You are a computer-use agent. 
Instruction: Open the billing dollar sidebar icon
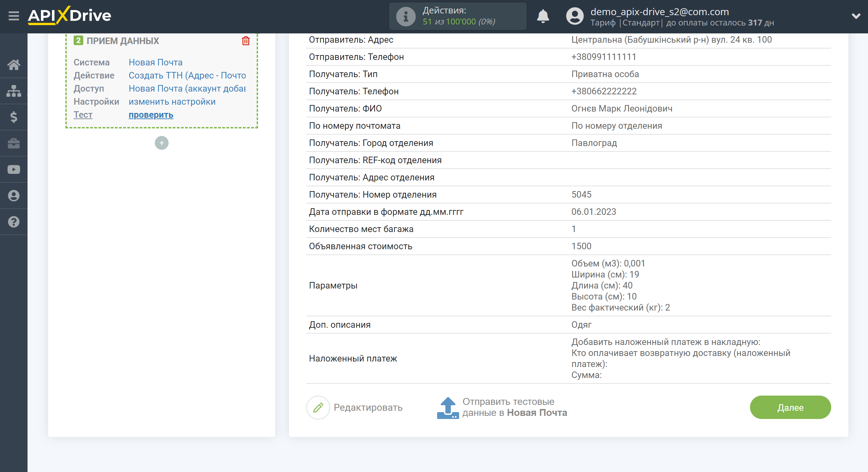click(x=14, y=117)
